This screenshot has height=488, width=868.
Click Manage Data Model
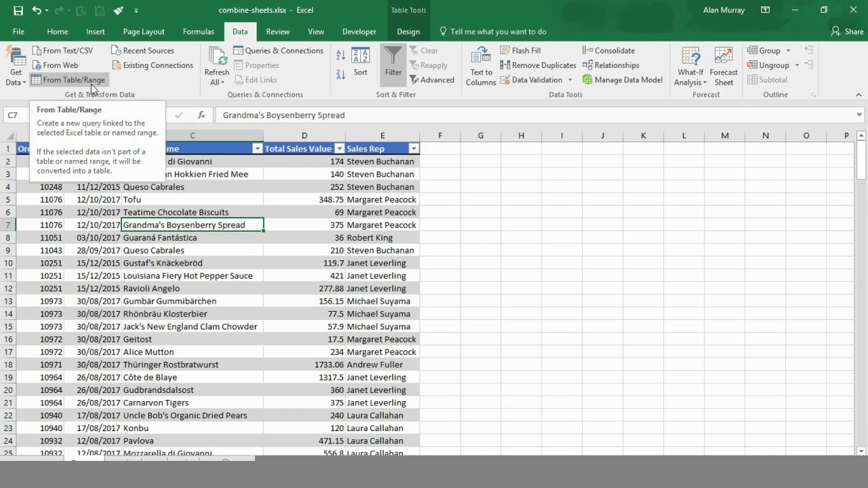622,80
